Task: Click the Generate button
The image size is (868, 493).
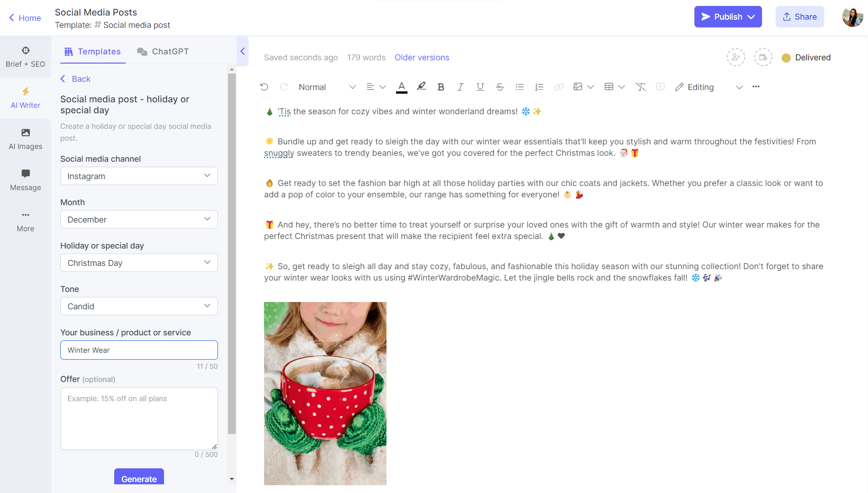Action: click(139, 477)
